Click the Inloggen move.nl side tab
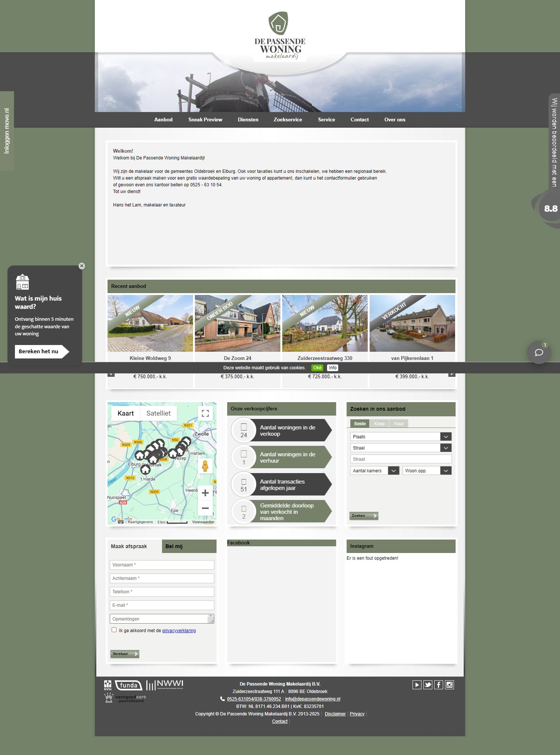This screenshot has height=755, width=560. pyautogui.click(x=7, y=131)
